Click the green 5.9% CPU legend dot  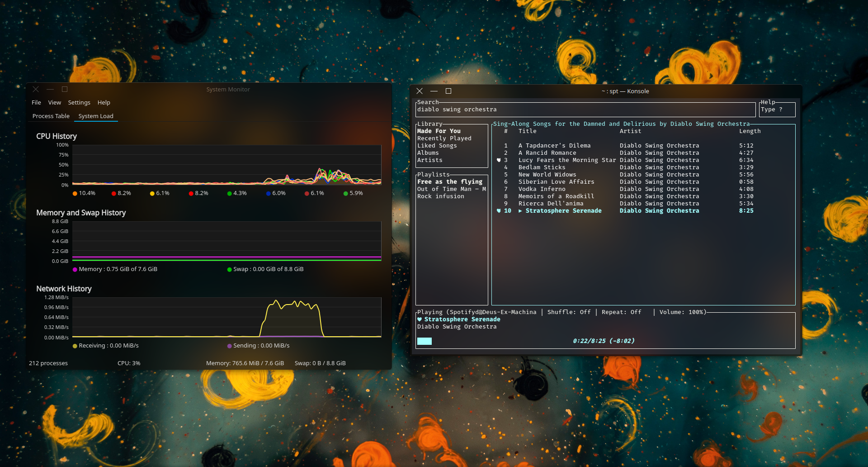345,194
